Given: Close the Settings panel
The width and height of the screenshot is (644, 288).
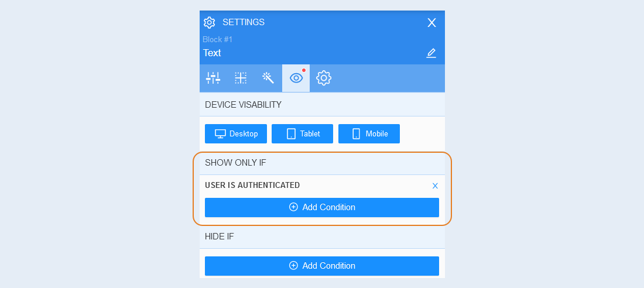Looking at the screenshot, I should pyautogui.click(x=431, y=23).
